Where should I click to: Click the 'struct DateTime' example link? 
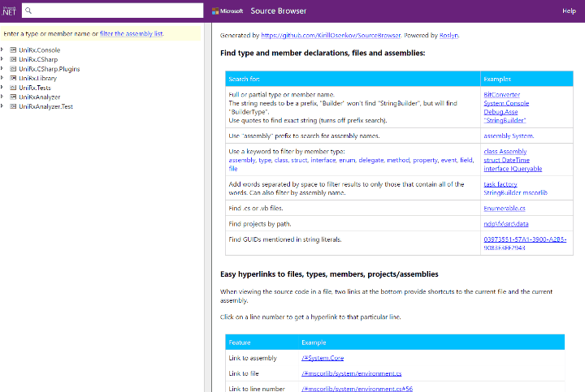point(507,160)
